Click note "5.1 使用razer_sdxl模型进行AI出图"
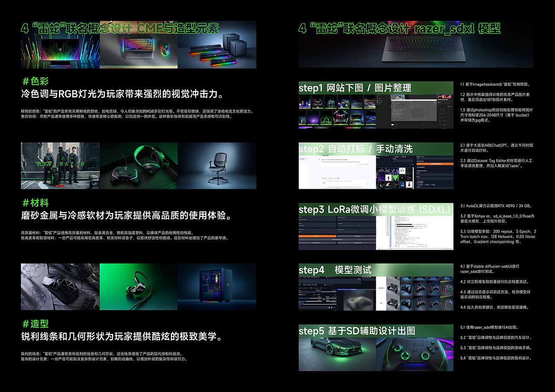The image size is (555, 392). [x=490, y=327]
